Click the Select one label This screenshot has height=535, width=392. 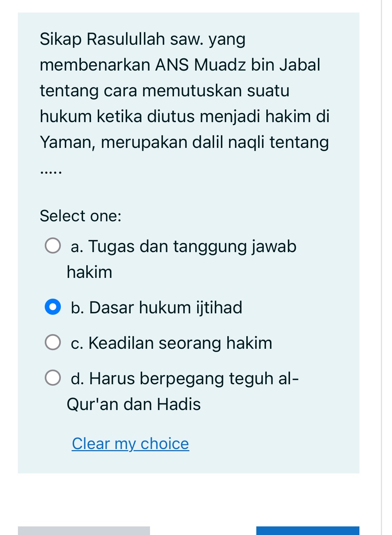tap(80, 216)
